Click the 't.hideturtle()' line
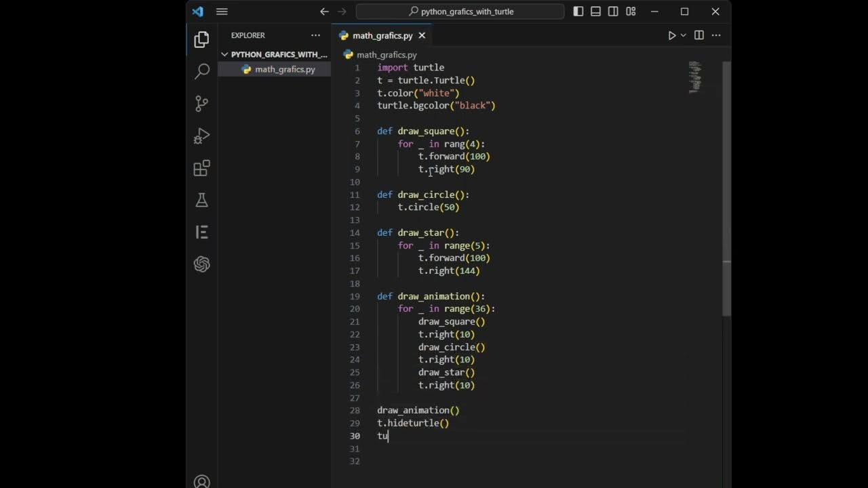 pos(413,423)
